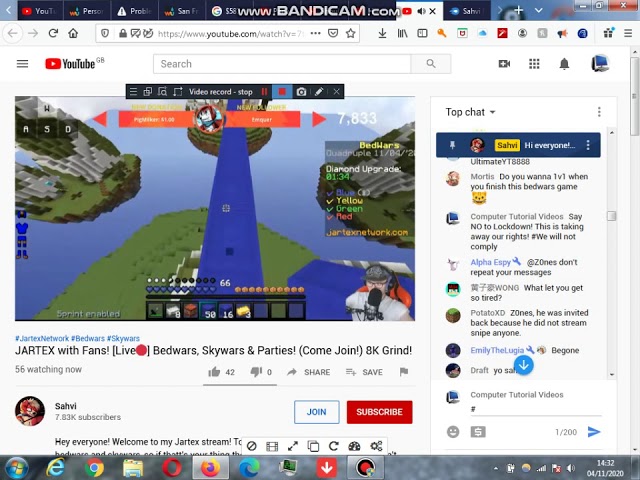Switch to the San Fr tab
Image resolution: width=640 pixels, height=480 pixels.
tap(182, 11)
